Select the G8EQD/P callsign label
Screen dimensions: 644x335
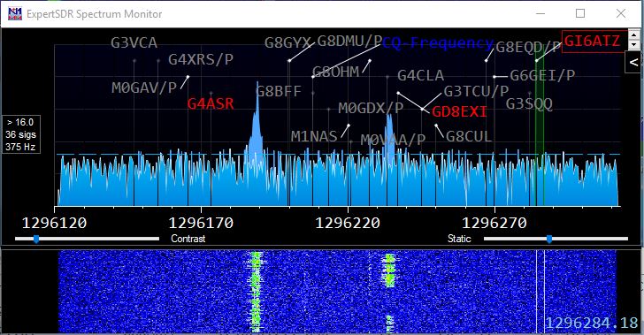[x=528, y=48]
